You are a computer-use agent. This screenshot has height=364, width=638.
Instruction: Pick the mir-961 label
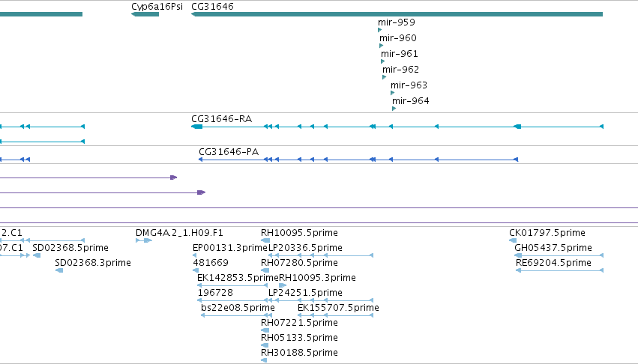point(399,54)
